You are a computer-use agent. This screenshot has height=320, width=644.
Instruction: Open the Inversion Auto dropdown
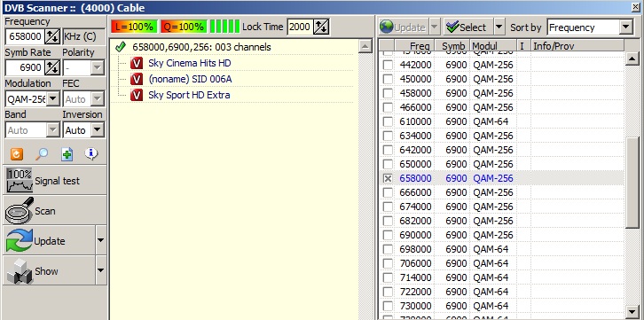[97, 130]
